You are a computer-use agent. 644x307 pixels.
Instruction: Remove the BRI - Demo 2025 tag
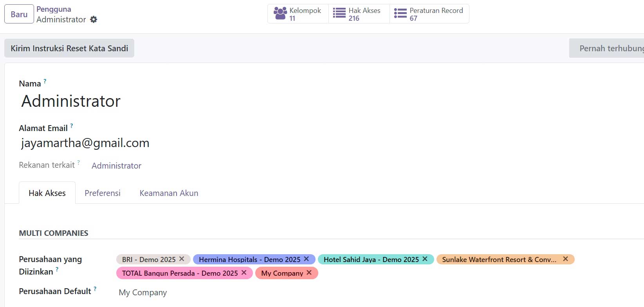point(182,259)
